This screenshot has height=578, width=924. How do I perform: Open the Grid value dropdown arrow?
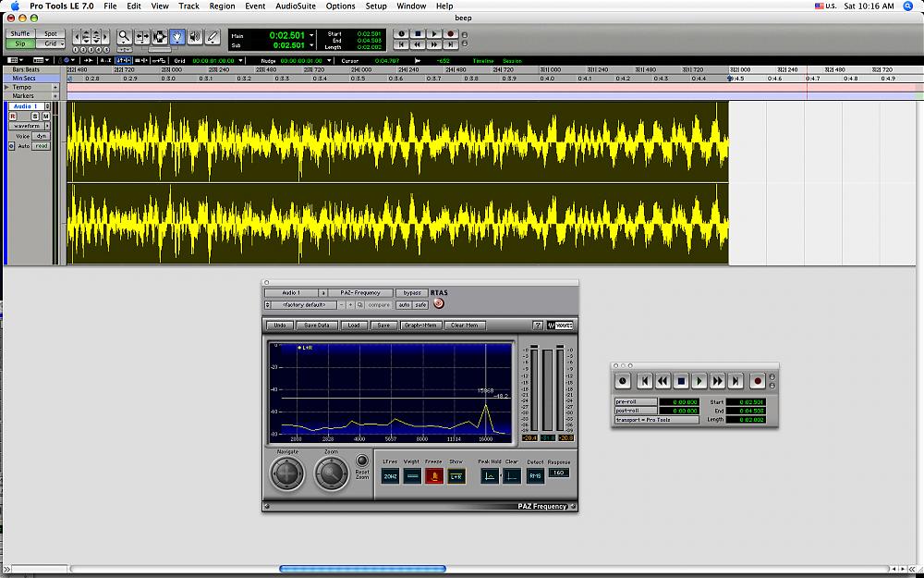click(240, 60)
